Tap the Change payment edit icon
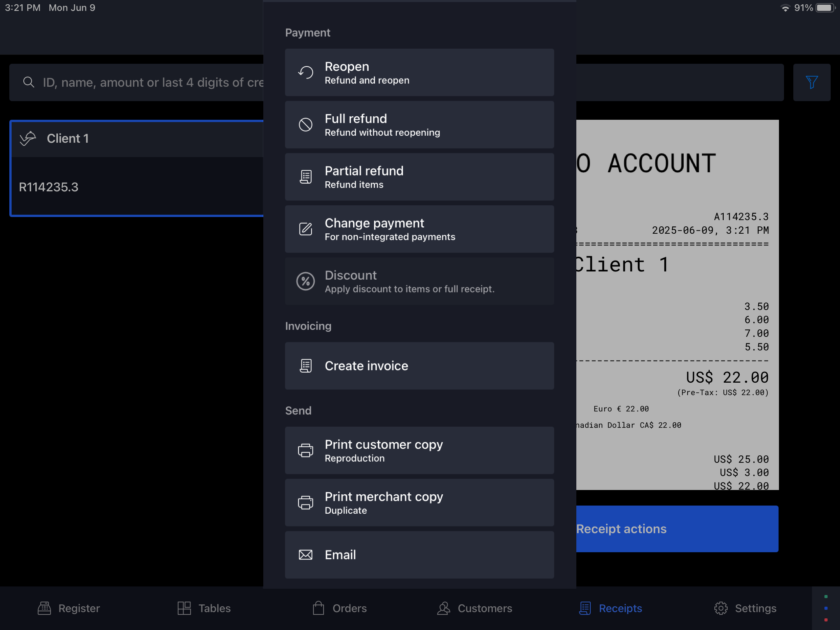Image resolution: width=840 pixels, height=630 pixels. [306, 229]
